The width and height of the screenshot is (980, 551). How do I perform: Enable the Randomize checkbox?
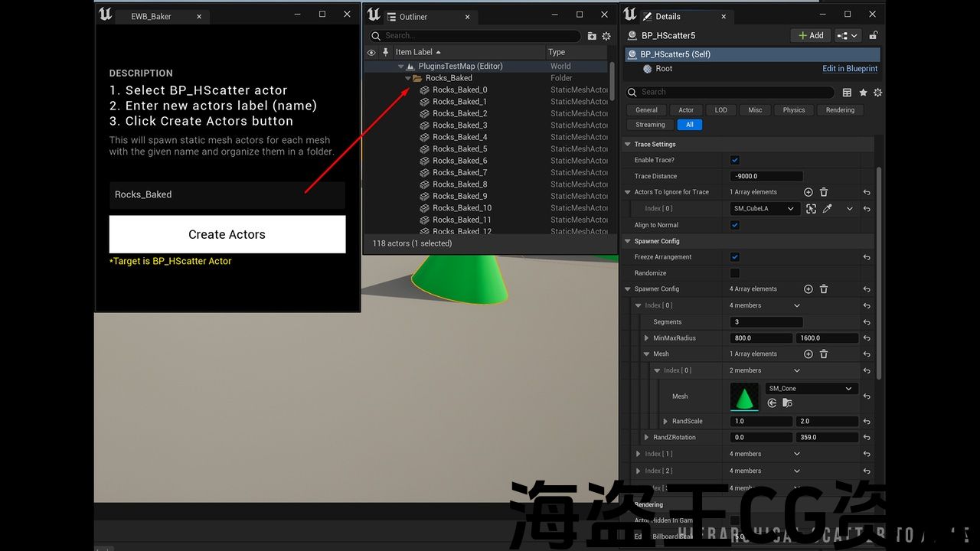735,273
